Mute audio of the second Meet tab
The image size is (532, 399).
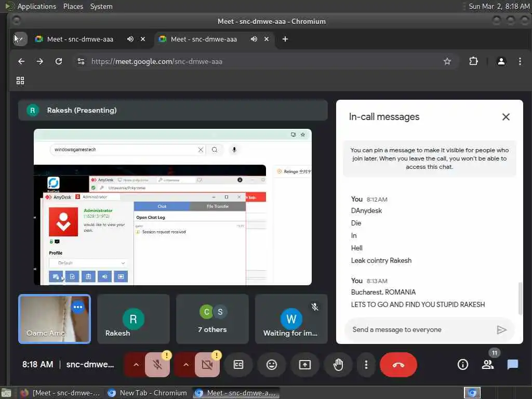[x=254, y=39]
